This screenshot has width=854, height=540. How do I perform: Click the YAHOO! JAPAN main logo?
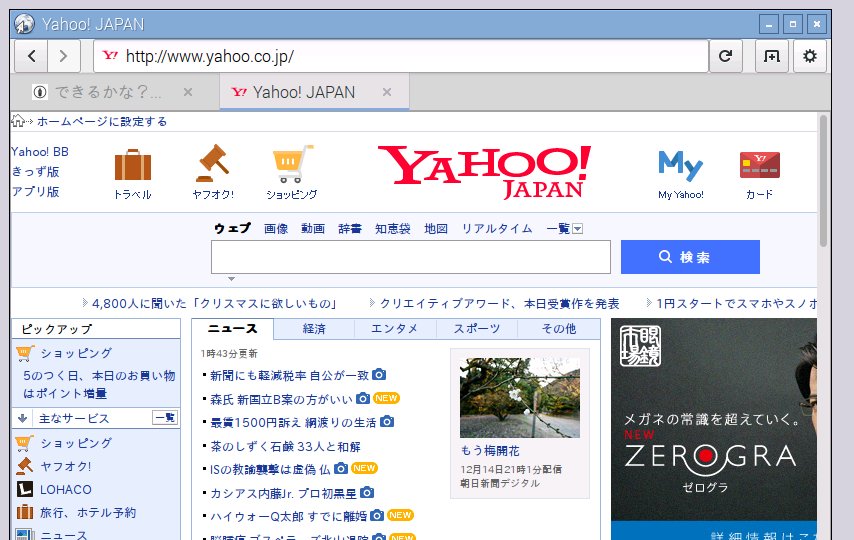[484, 171]
